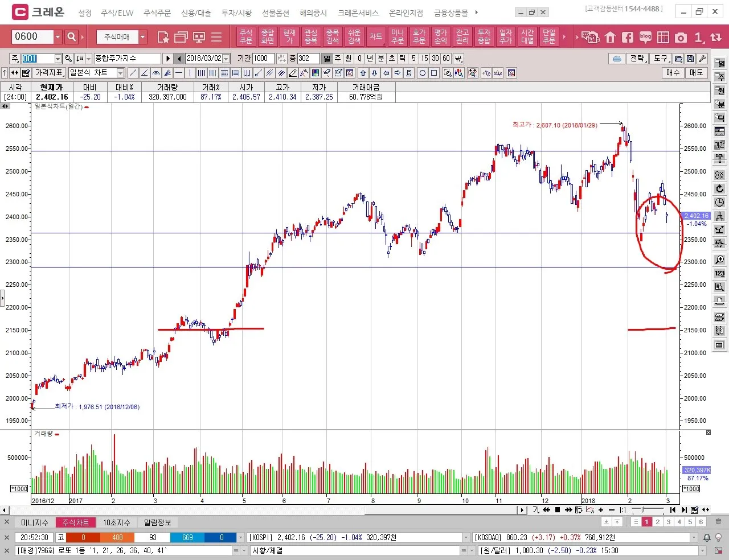Switch chart to minute period (분)
729x560 pixels.
[381, 59]
